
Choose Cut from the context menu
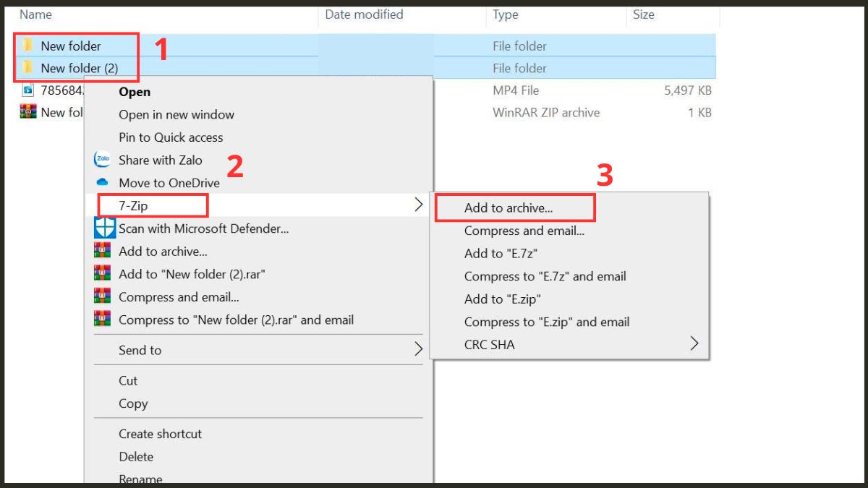[128, 380]
